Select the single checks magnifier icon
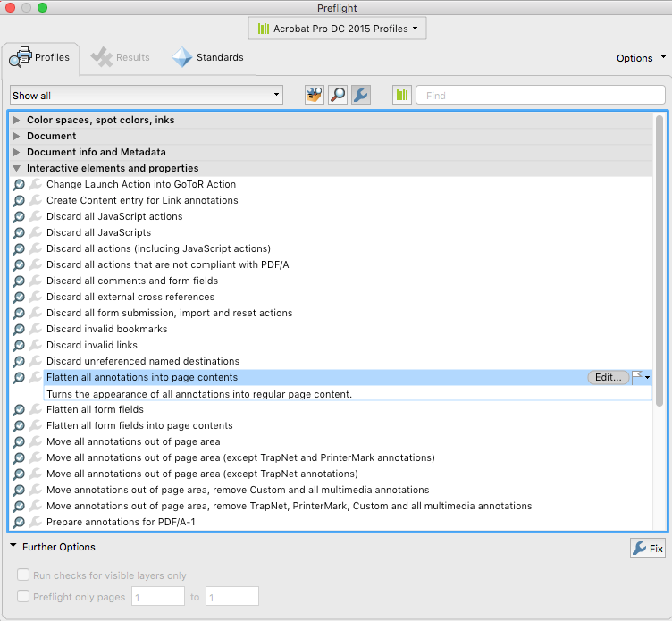Image resolution: width=672 pixels, height=621 pixels. click(338, 95)
